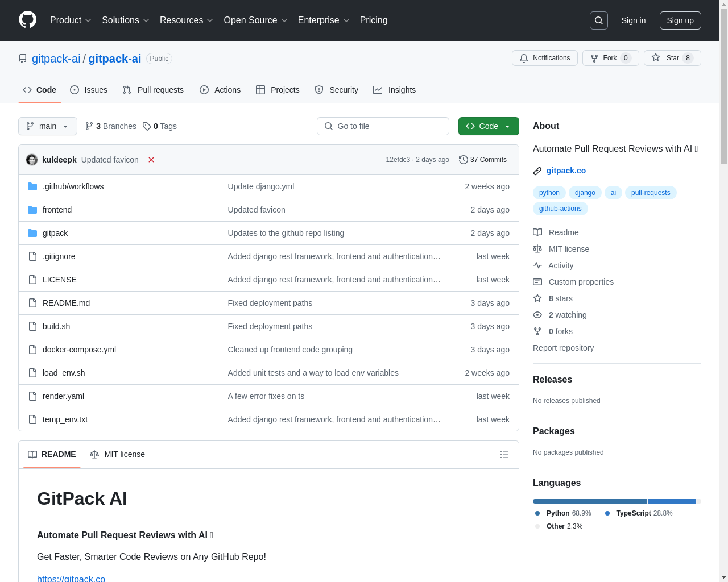Expand the Product menu

(71, 20)
